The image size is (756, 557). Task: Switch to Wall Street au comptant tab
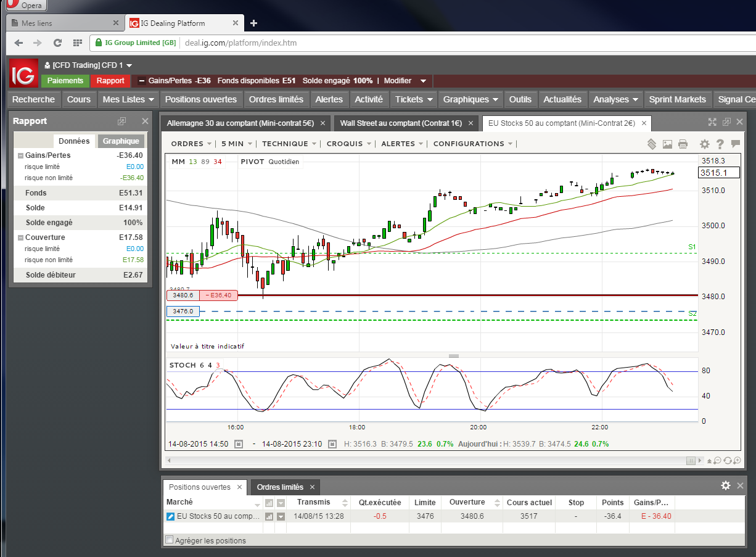pyautogui.click(x=401, y=123)
